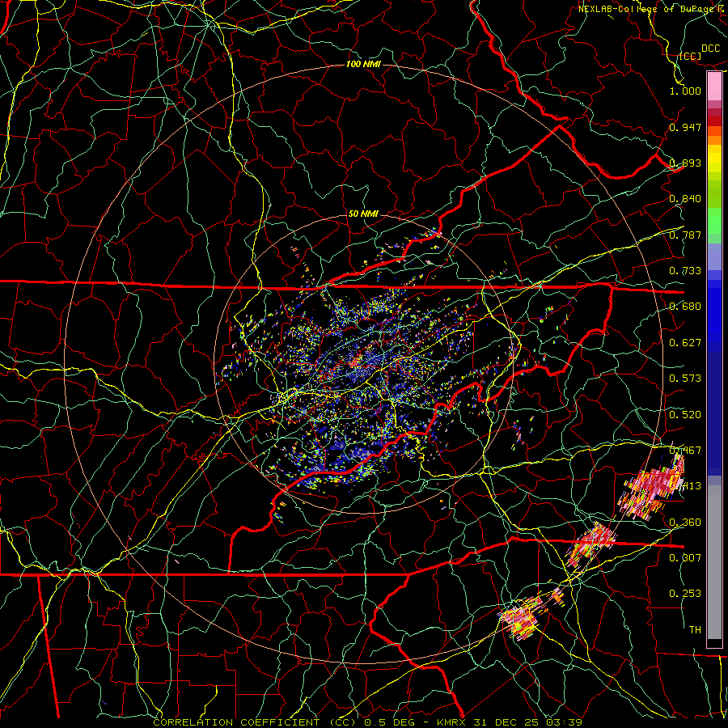Click the 0.733 scale value
Viewport: 728px width, 728px height.
(x=685, y=271)
